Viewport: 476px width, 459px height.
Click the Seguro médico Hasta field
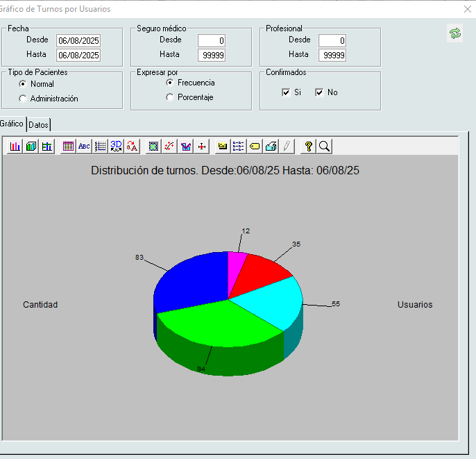pyautogui.click(x=211, y=55)
